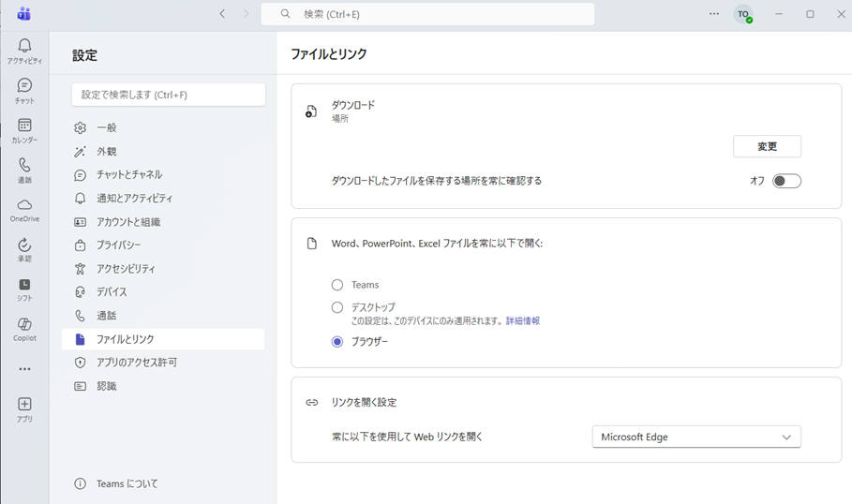Click the 設定 panel heading
Viewport: 852px width, 504px height.
coord(84,55)
